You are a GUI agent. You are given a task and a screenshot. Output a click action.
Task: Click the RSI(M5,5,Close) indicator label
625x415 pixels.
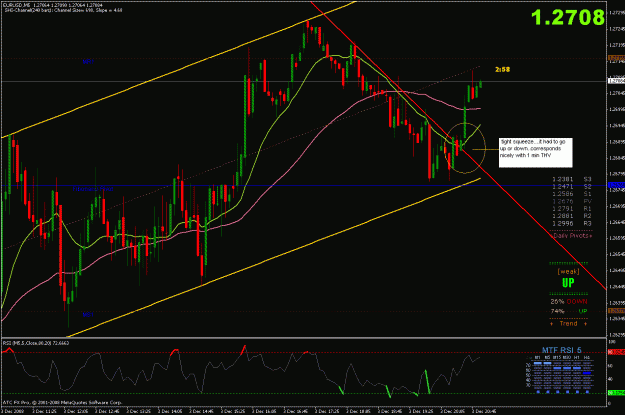(36, 343)
